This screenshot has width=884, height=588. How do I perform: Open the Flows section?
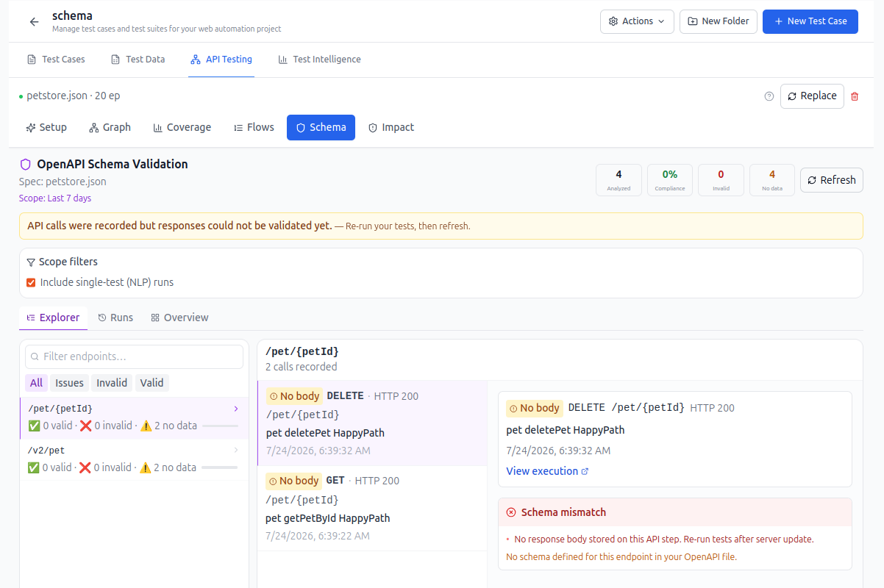[x=254, y=127]
